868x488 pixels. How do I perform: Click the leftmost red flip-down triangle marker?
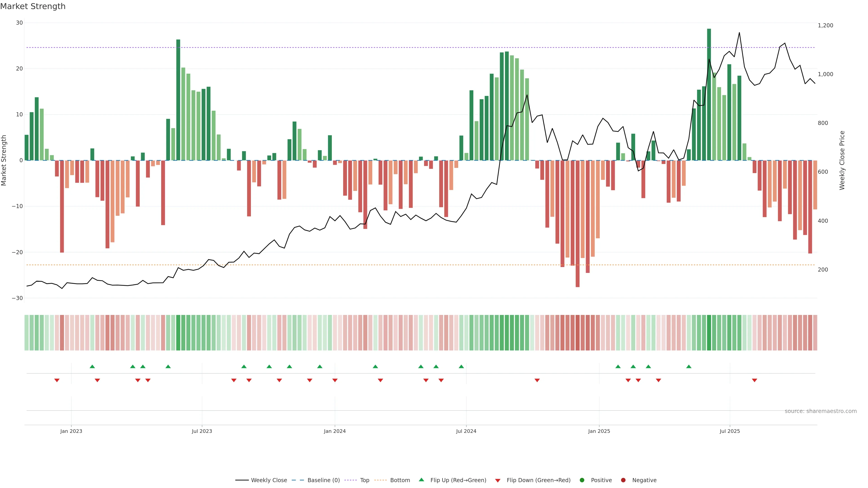(57, 380)
